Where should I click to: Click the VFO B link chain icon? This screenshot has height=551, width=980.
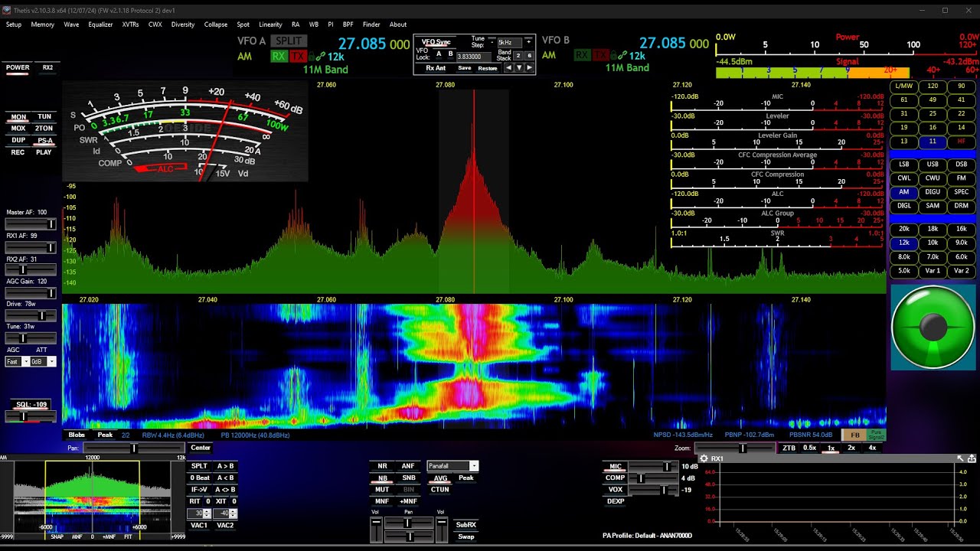[x=623, y=56]
